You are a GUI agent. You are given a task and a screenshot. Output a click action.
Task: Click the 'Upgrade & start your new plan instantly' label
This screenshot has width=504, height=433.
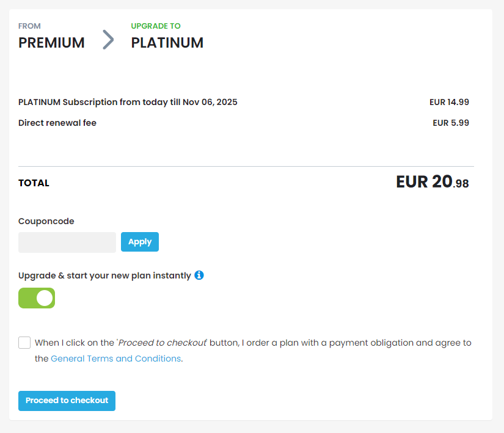click(x=104, y=275)
